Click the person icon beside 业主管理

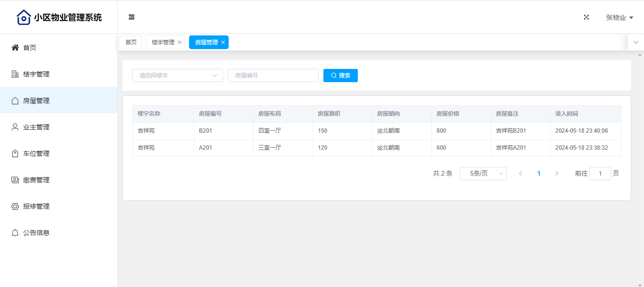point(15,127)
